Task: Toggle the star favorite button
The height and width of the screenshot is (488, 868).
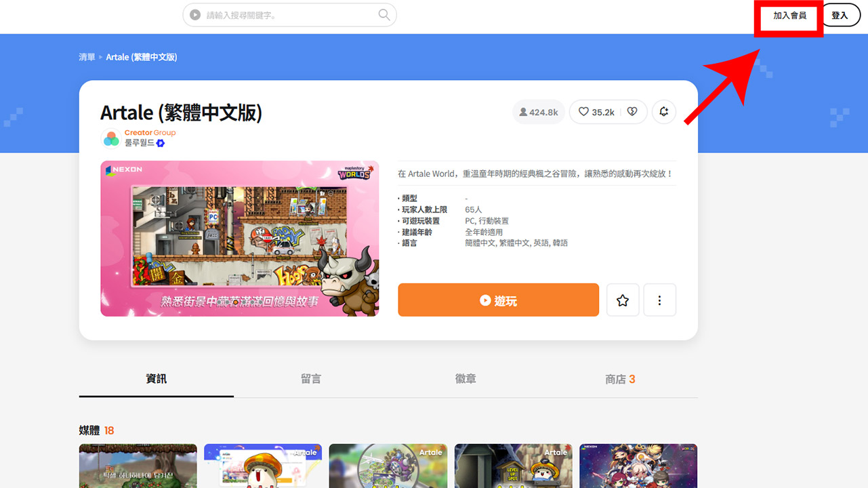Action: (x=622, y=300)
